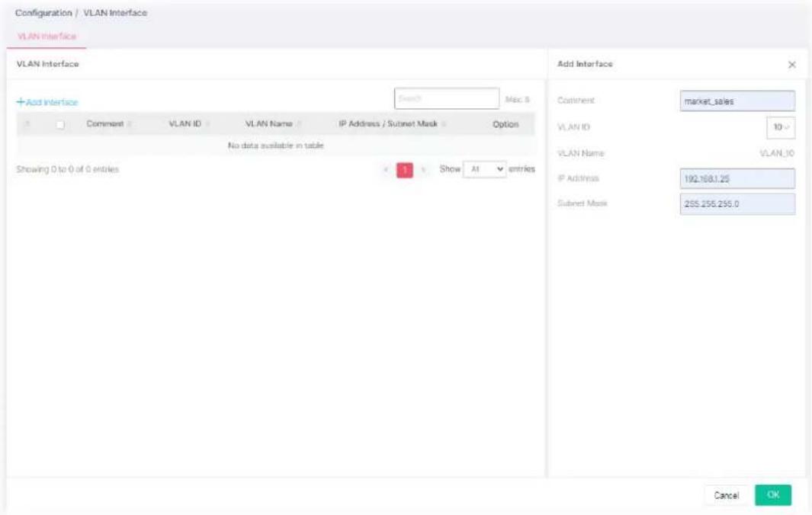The width and height of the screenshot is (812, 515).
Task: Focus the table Search field
Action: [446, 98]
